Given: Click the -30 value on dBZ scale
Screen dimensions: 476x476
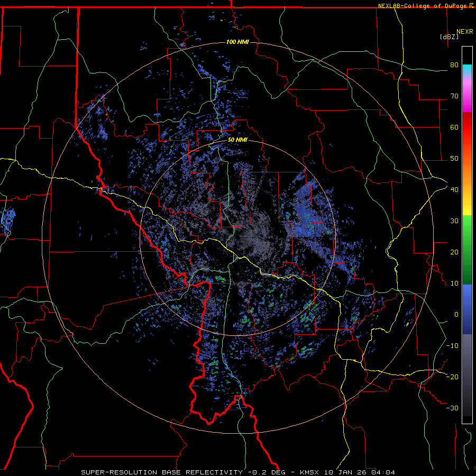Looking at the screenshot, I should pos(452,408).
